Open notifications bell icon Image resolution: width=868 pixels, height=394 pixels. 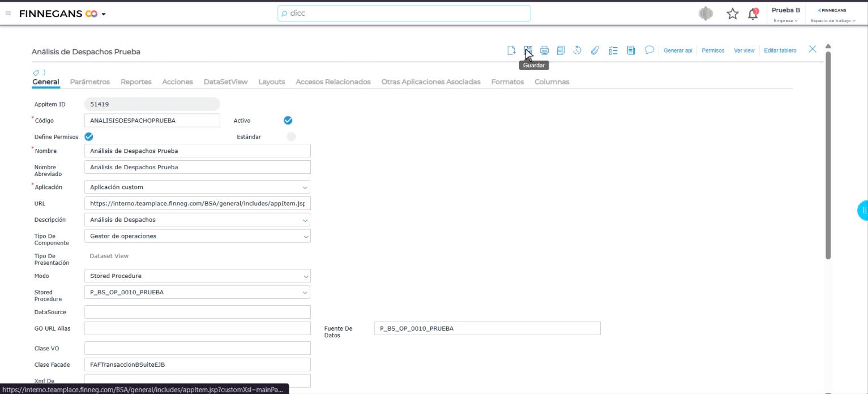753,14
